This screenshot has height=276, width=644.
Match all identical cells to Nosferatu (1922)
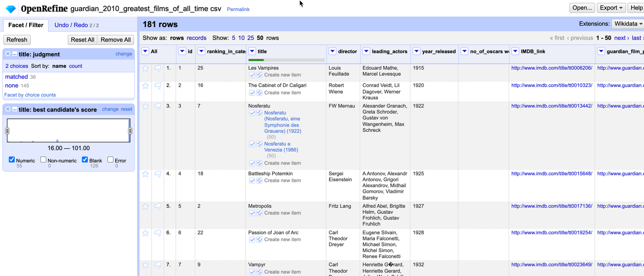click(x=259, y=113)
